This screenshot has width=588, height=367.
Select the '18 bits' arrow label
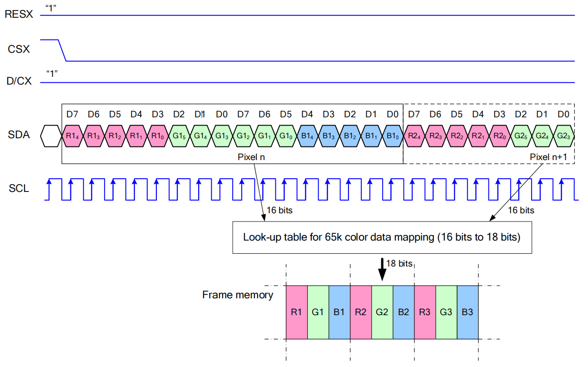tap(399, 263)
